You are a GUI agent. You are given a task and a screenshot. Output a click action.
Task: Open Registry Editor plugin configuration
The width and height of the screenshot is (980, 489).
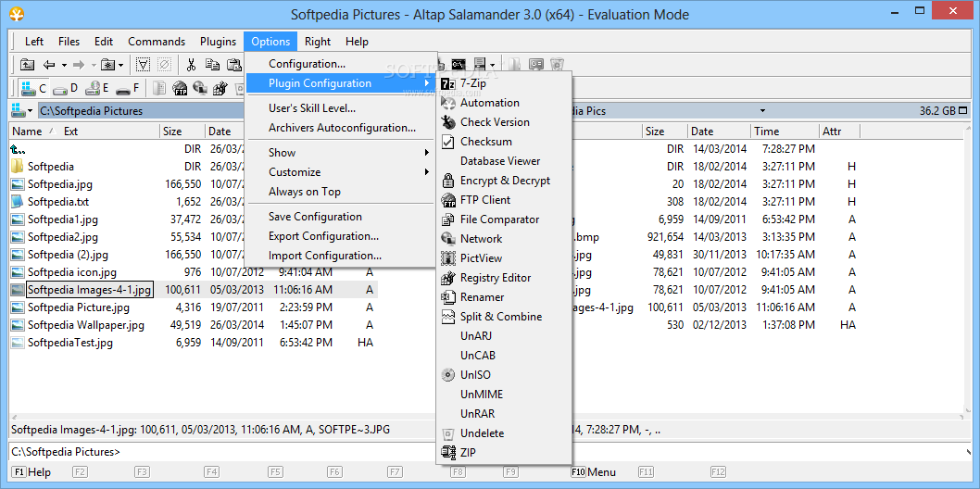504,277
